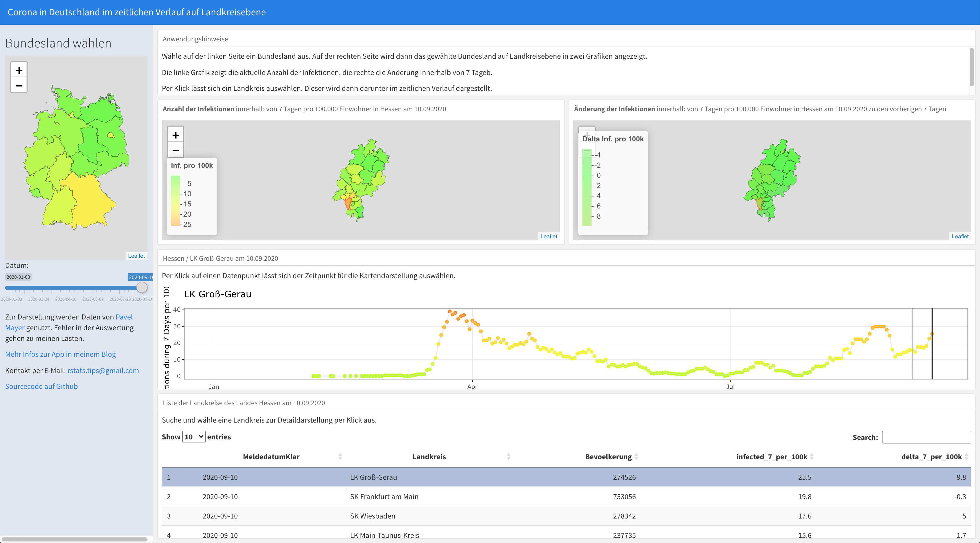Viewport: 980px width, 543px height.
Task: Click the rstats.tips@gmail.com email link
Action: click(x=103, y=370)
